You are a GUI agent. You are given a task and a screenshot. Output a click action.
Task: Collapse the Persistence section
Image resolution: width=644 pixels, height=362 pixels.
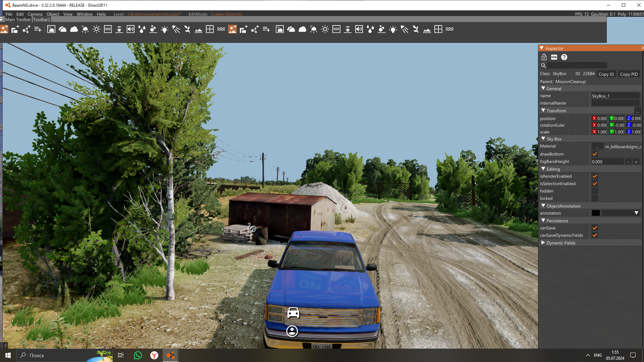[x=543, y=221]
